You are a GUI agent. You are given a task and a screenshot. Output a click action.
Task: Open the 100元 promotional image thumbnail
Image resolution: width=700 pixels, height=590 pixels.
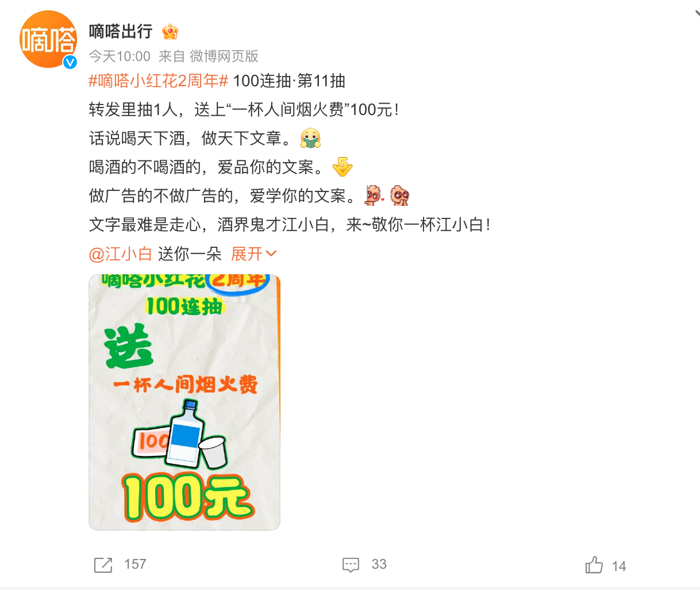pos(184,403)
